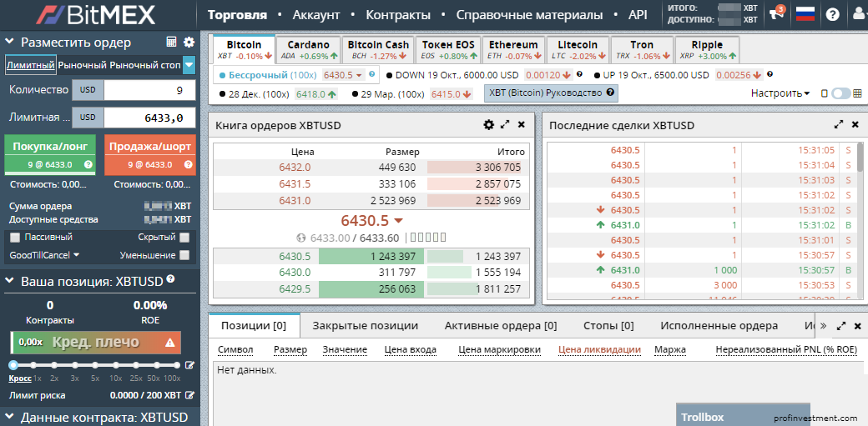
Task: Close the recent trades panel
Action: tap(855, 125)
